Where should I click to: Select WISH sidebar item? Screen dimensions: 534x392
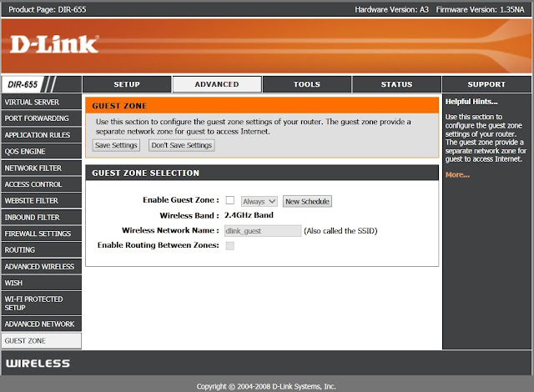tap(41, 283)
